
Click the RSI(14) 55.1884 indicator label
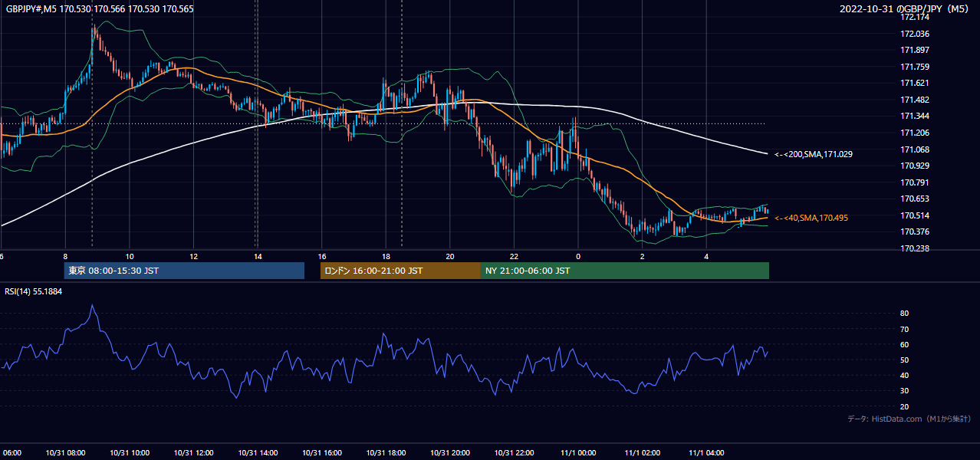point(34,291)
